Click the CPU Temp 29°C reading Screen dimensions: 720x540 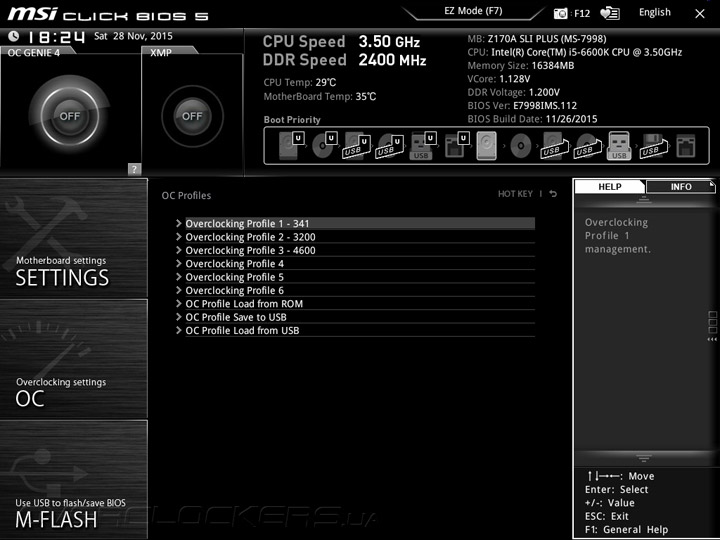click(300, 83)
